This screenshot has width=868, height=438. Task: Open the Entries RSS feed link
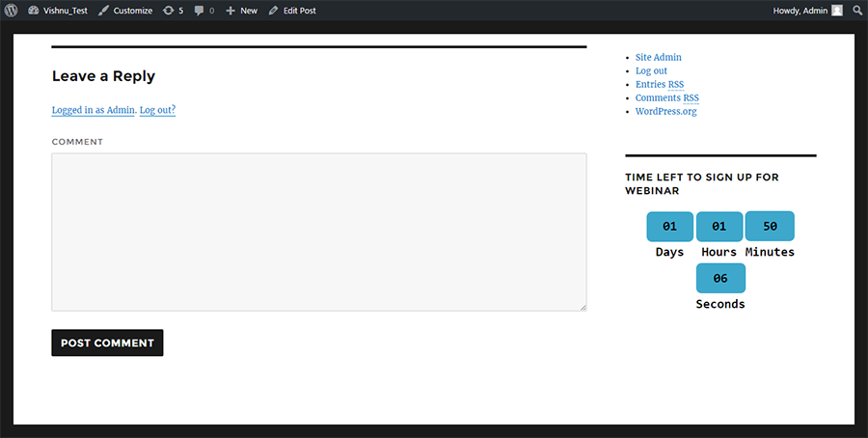pyautogui.click(x=660, y=84)
